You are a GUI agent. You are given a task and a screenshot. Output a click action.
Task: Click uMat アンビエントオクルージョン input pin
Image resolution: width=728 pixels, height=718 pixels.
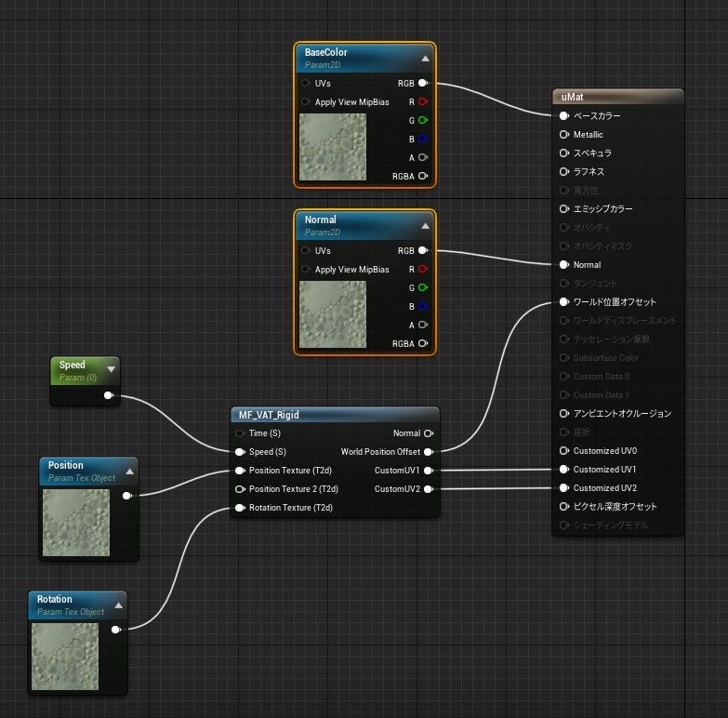coord(564,413)
